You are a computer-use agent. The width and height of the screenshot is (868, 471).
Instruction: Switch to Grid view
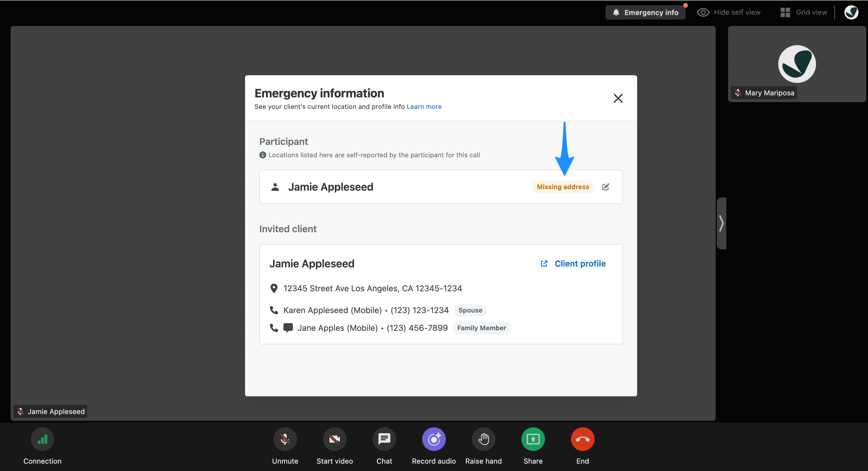coord(804,12)
